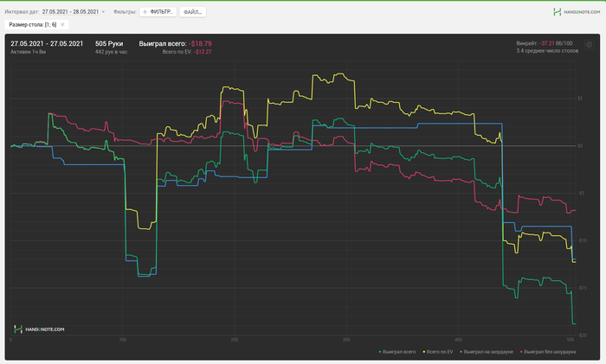Remove the 'Размер стола: [1; 6]' filter chip
Image resolution: width=606 pixels, height=364 pixels.
62,24
